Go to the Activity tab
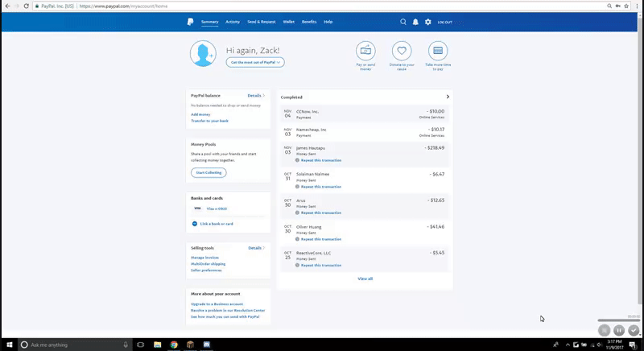 pyautogui.click(x=233, y=22)
